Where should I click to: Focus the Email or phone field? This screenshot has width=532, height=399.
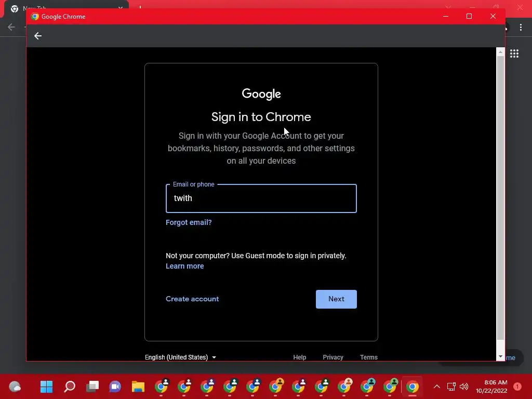(x=261, y=198)
